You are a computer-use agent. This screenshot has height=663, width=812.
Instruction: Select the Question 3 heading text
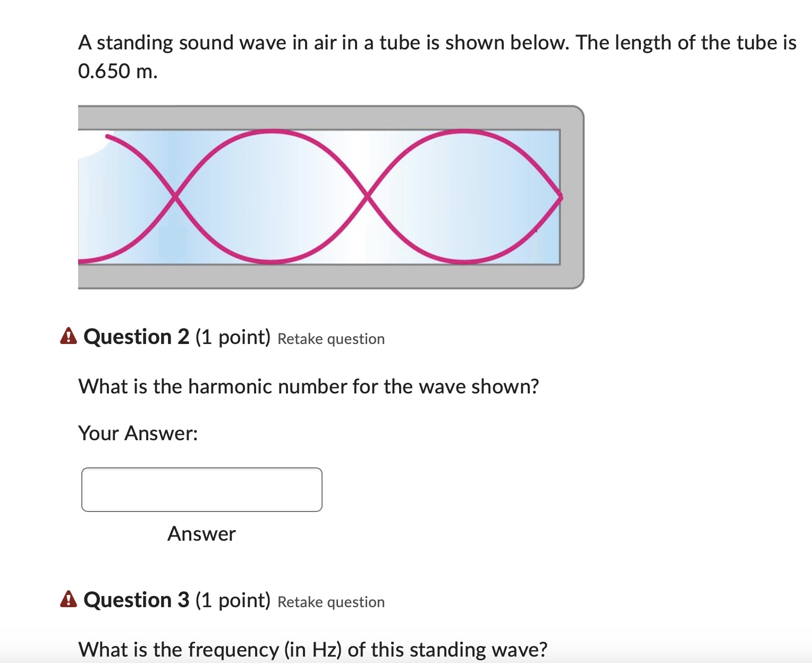point(137,600)
